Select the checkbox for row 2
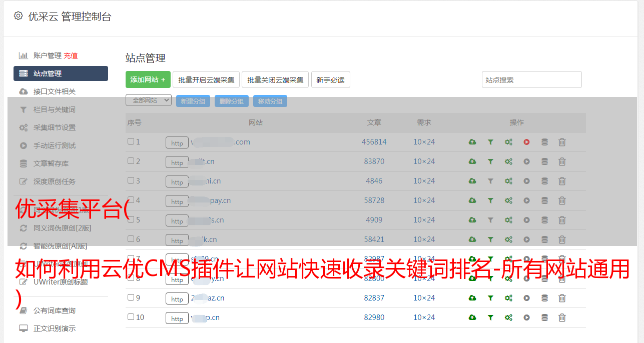 [131, 161]
